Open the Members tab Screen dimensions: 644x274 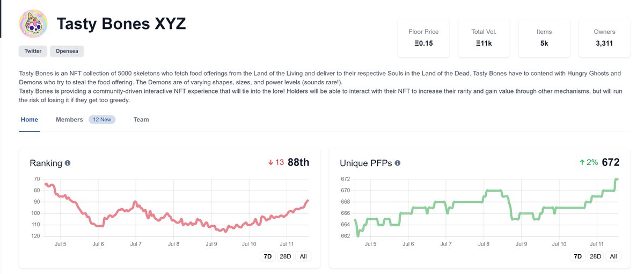point(69,119)
